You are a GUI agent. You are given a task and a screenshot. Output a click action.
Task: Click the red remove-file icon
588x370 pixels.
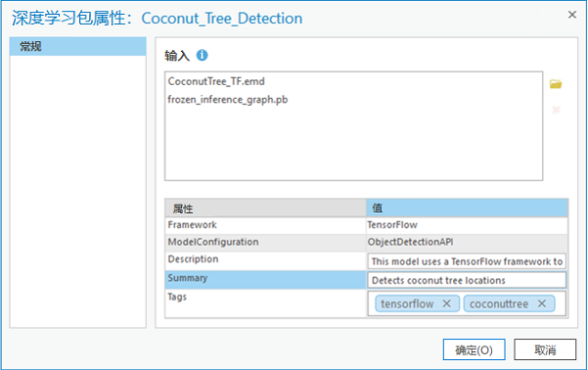pyautogui.click(x=556, y=110)
